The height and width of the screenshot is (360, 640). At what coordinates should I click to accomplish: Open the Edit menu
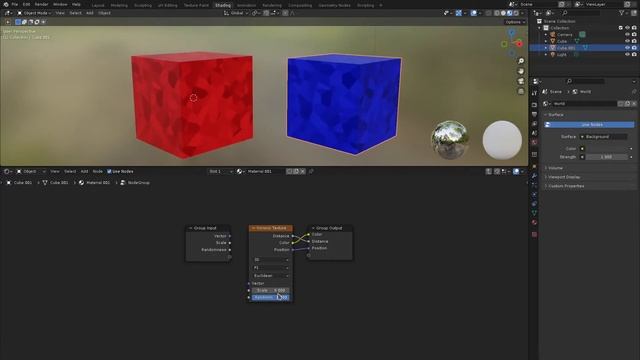27,4
